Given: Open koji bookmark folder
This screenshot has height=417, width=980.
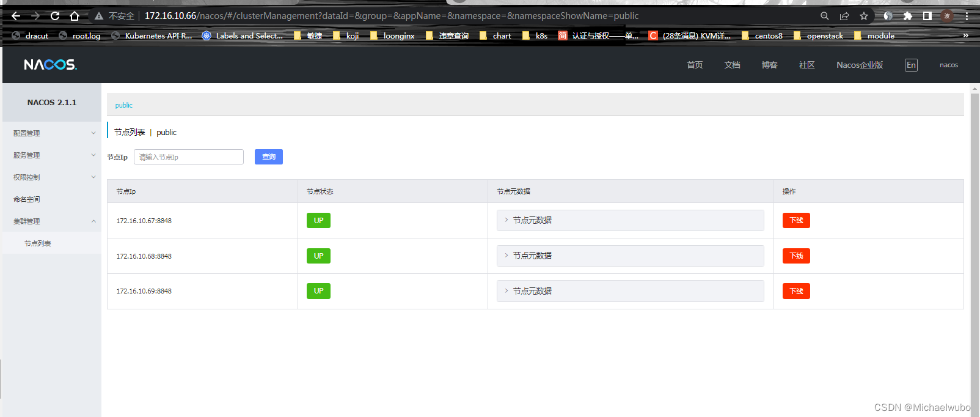Looking at the screenshot, I should 346,35.
